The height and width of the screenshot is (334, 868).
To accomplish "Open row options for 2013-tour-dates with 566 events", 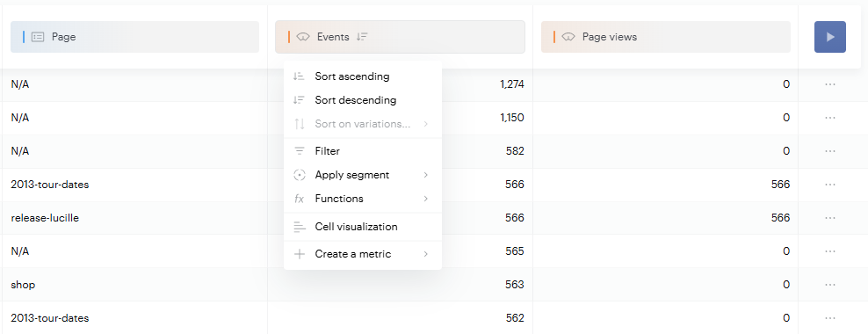I will [830, 185].
